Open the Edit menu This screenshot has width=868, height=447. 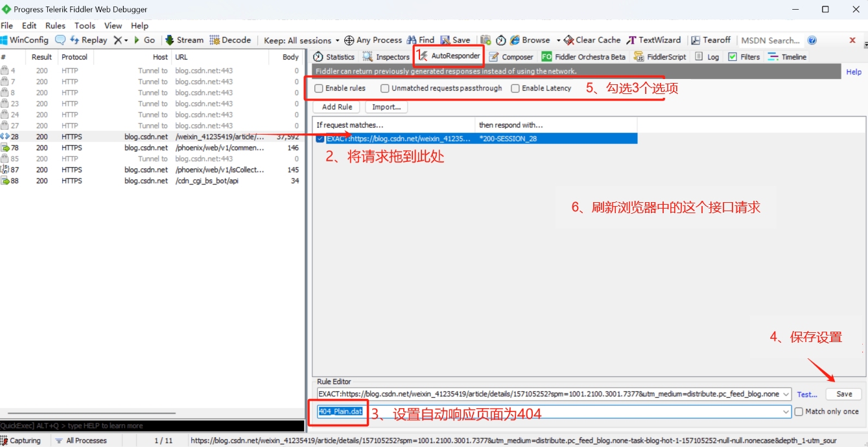point(29,26)
